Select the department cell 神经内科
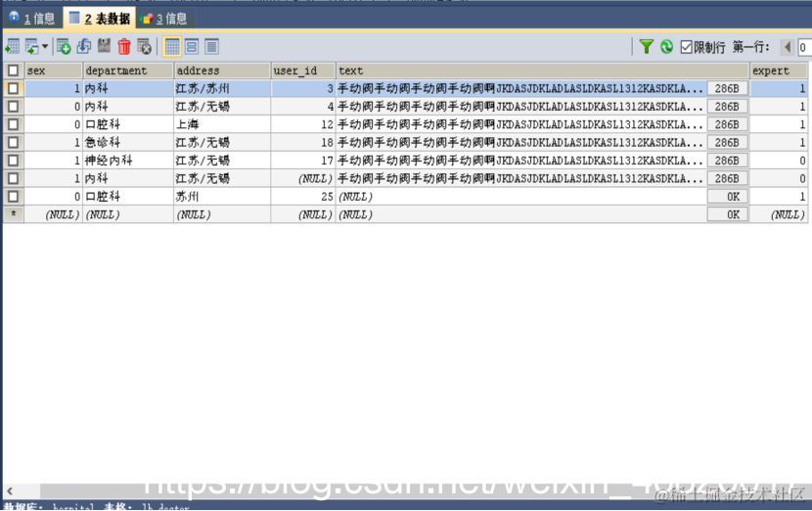 pyautogui.click(x=128, y=161)
